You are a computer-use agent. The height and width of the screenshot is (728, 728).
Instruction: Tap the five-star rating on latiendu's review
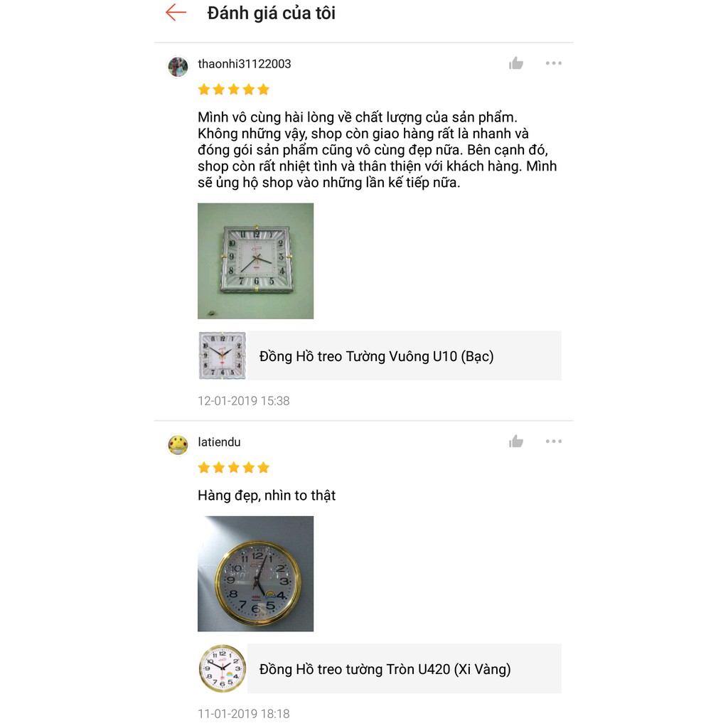[234, 468]
